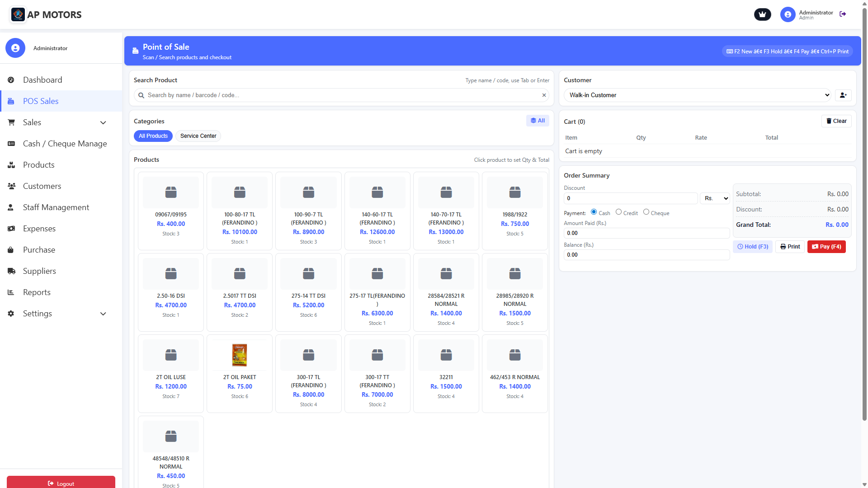The width and height of the screenshot is (868, 488).
Task: Choose the Cheque payment radio
Action: [x=646, y=212]
